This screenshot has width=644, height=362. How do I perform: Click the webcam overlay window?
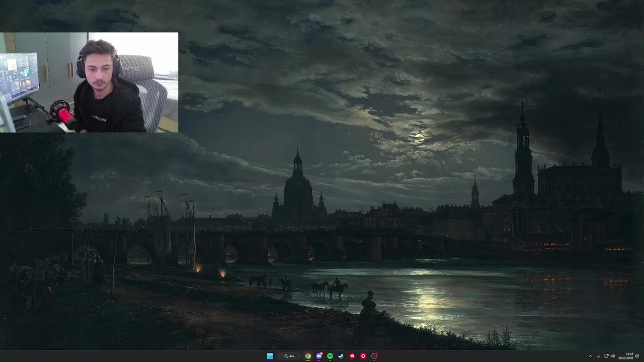tap(89, 82)
